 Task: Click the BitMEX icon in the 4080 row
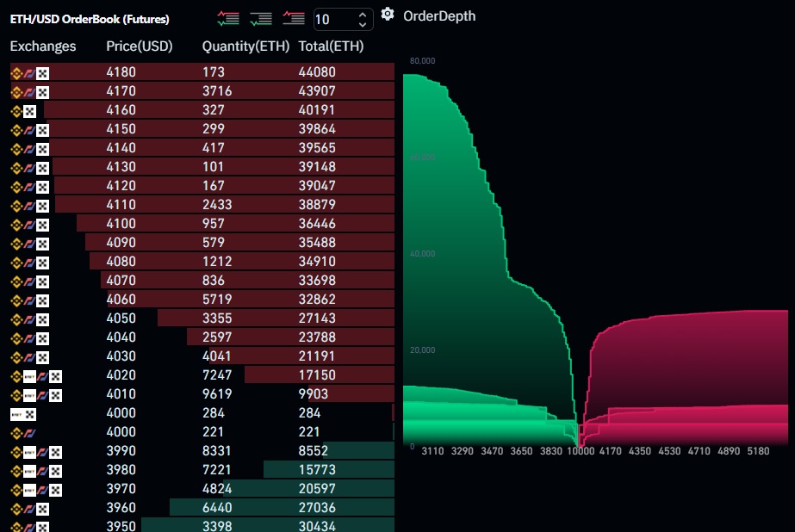coord(29,263)
